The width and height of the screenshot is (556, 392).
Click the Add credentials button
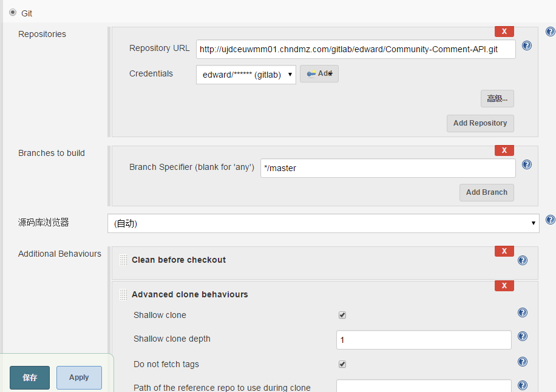pyautogui.click(x=319, y=73)
